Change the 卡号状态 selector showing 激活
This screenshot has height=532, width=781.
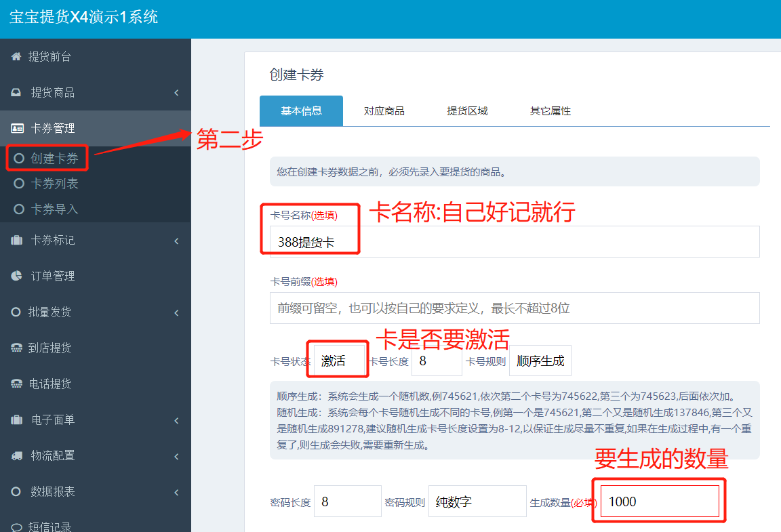[338, 360]
